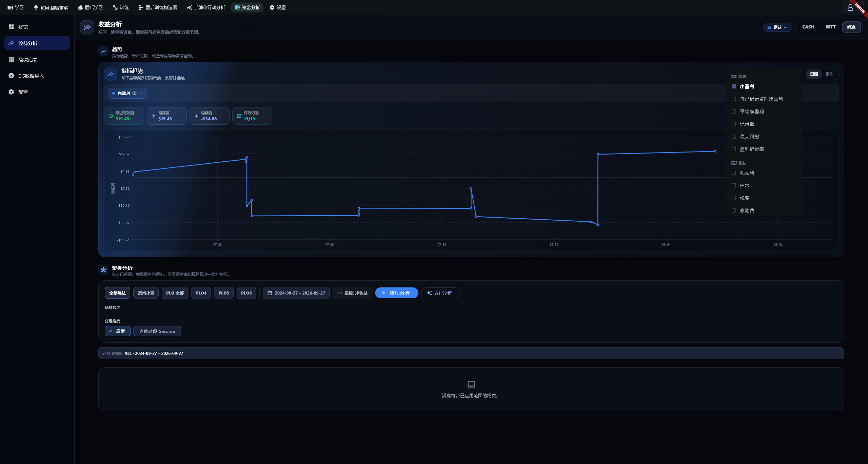This screenshot has width=868, height=464.
Task: Open the ICM 翻后求解 menu
Action: [51, 7]
